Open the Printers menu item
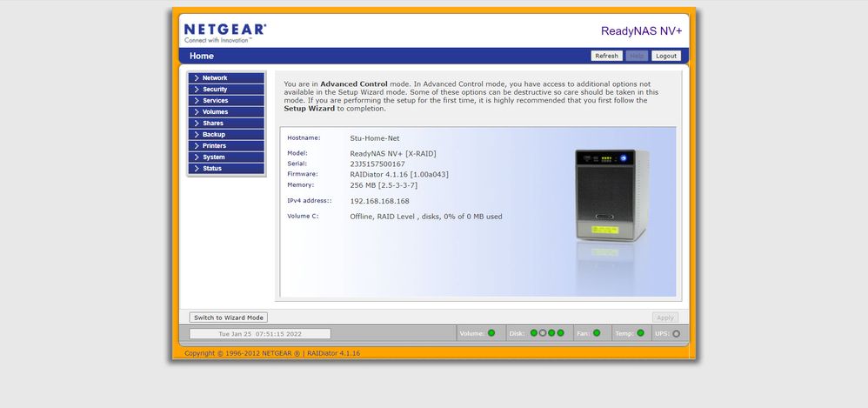This screenshot has height=408, width=868. point(226,145)
